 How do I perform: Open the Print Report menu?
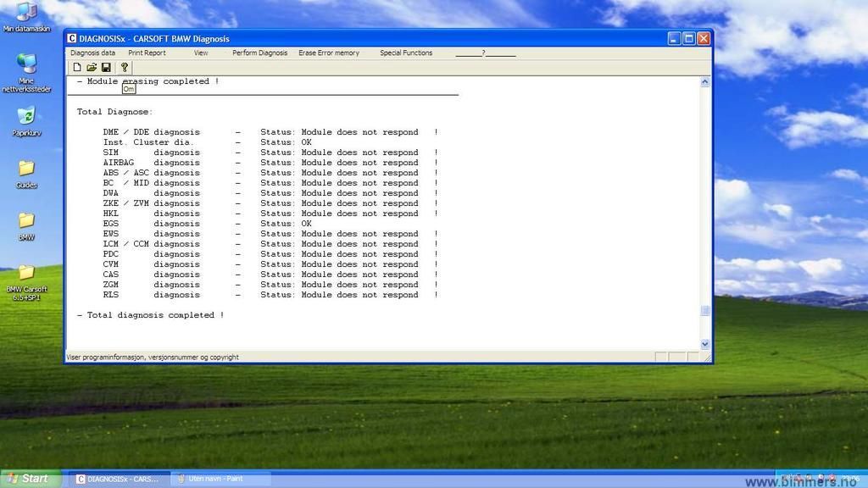(x=147, y=53)
